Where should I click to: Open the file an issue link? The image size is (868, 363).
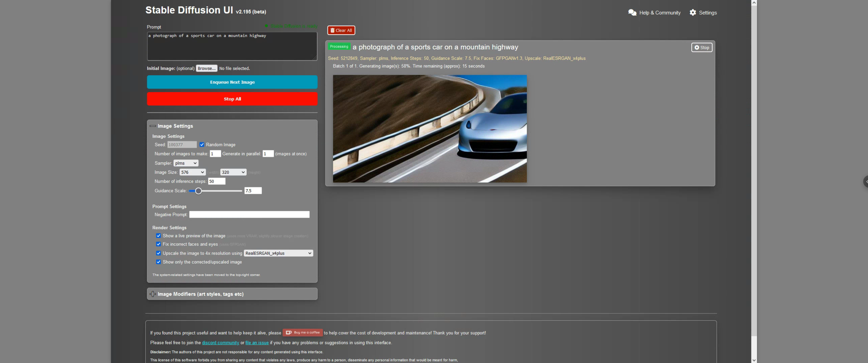257,343
